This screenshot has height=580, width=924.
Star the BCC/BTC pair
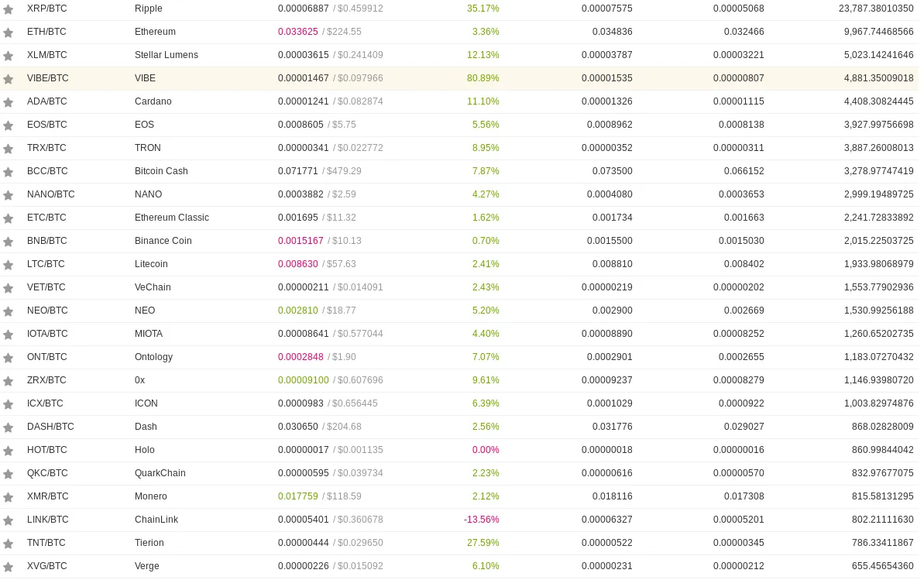point(9,172)
